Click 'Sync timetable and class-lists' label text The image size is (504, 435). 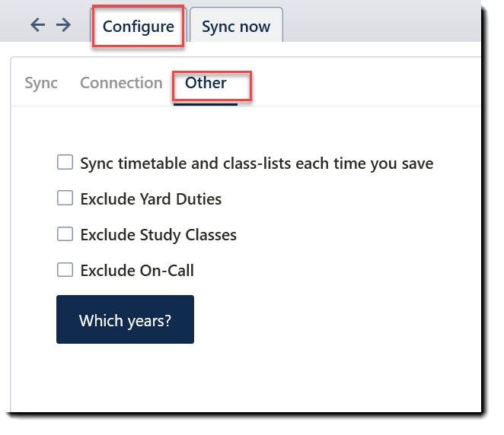pyautogui.click(x=257, y=164)
